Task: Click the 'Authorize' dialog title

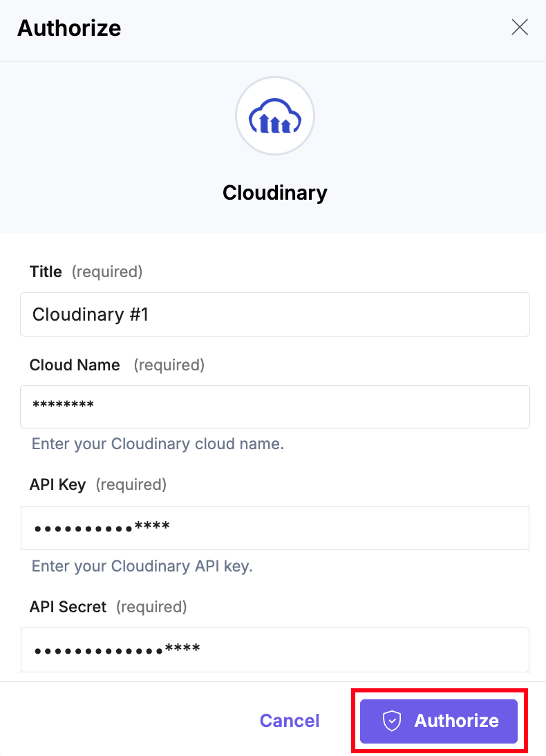Action: tap(69, 28)
